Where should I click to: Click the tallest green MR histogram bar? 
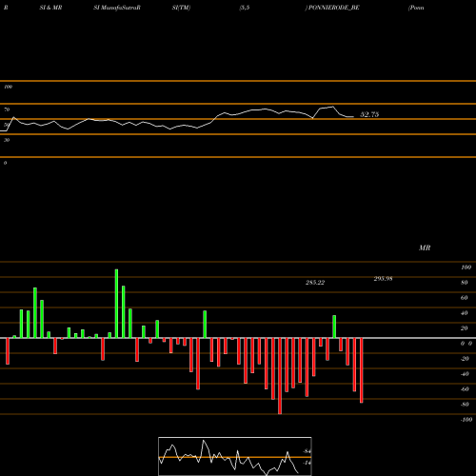[116, 304]
